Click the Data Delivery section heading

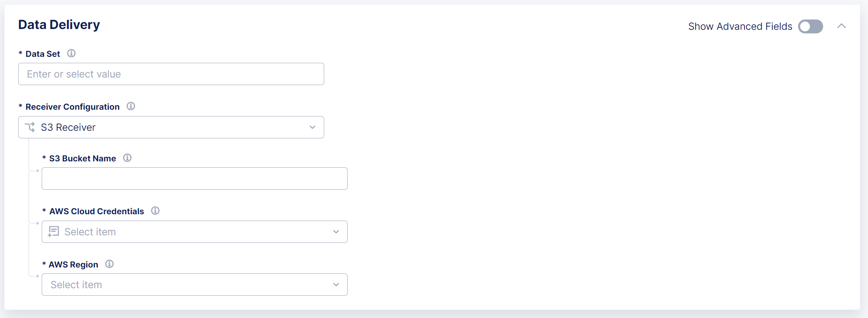(x=59, y=25)
